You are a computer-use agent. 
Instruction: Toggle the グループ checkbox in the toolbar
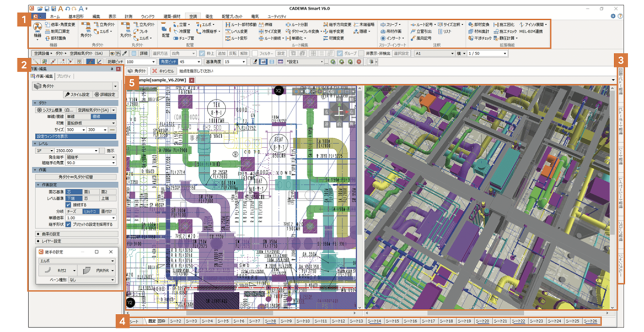click(340, 54)
